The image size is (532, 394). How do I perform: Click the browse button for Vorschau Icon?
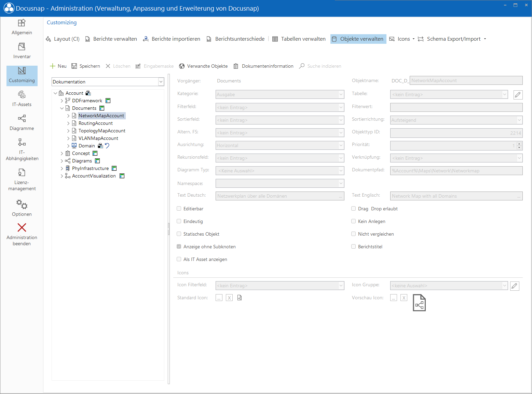point(394,298)
